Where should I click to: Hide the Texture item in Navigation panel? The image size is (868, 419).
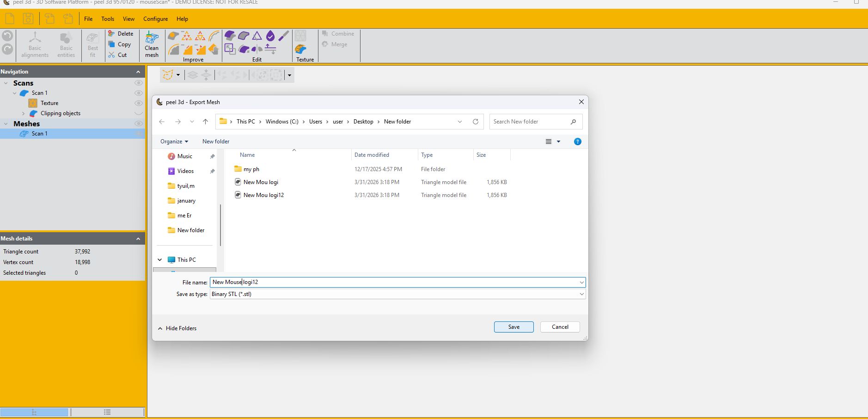(139, 103)
